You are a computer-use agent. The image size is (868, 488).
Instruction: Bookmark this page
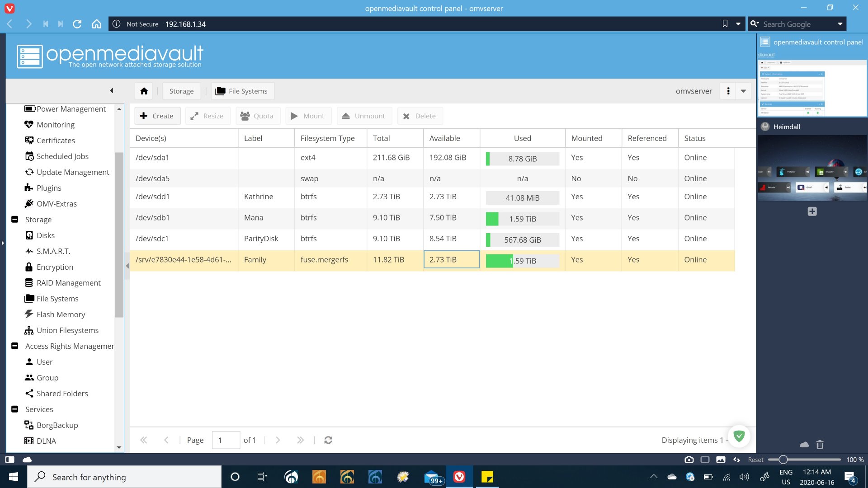click(x=725, y=24)
